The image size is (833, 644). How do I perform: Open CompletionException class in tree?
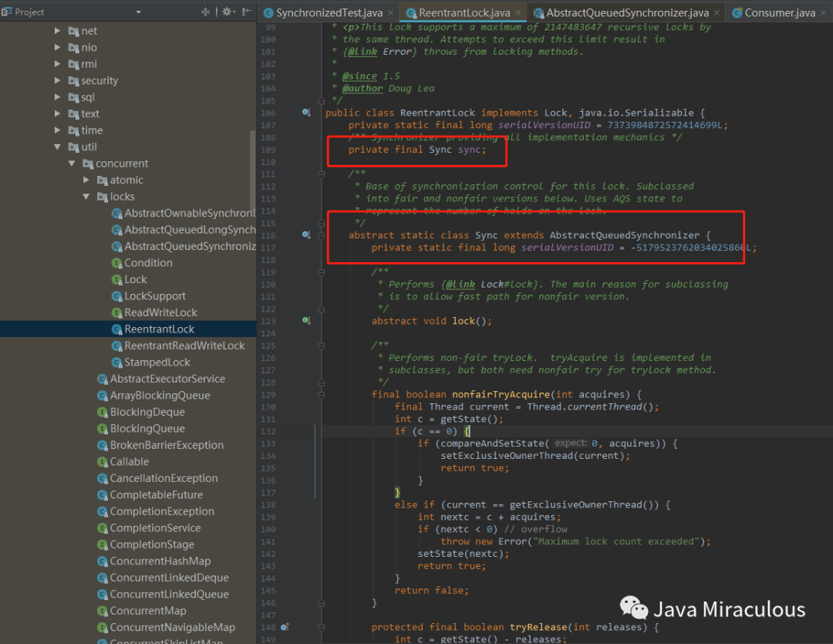coord(156,511)
